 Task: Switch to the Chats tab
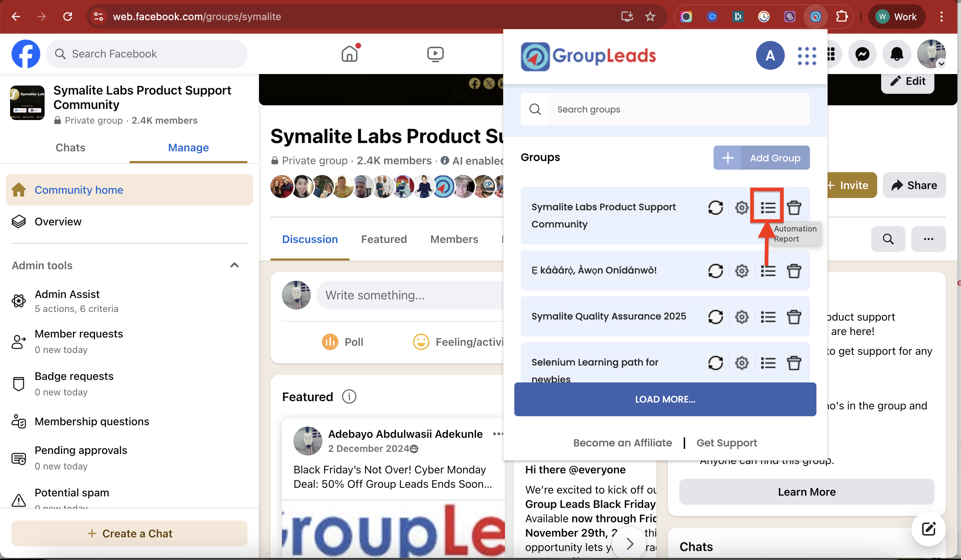pos(70,147)
